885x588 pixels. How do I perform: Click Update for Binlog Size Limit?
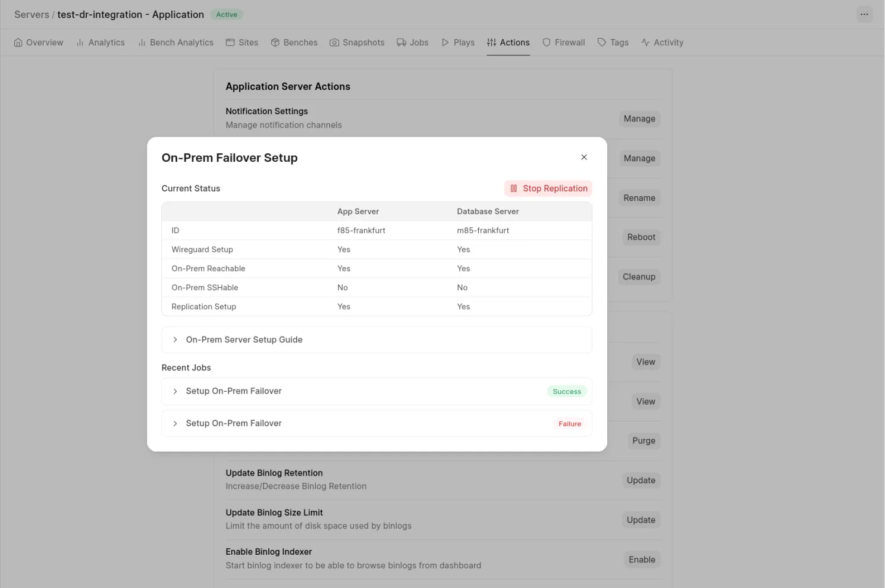(x=641, y=520)
